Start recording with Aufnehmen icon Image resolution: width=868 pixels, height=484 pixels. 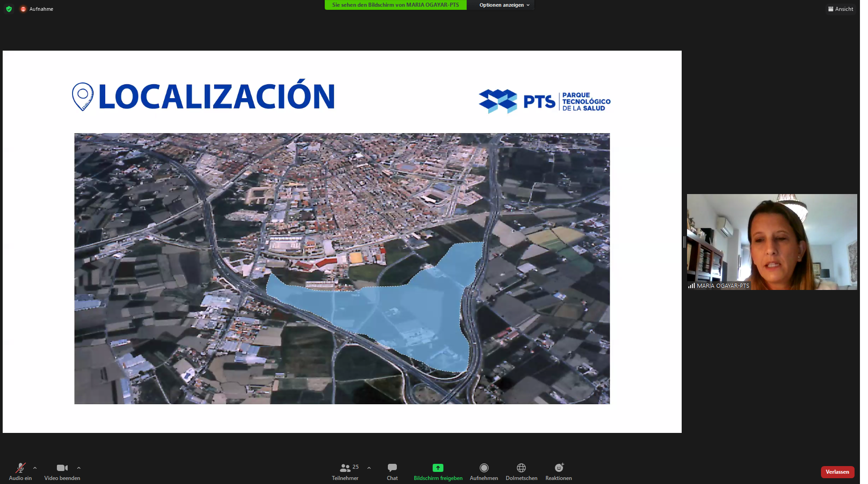click(x=484, y=468)
